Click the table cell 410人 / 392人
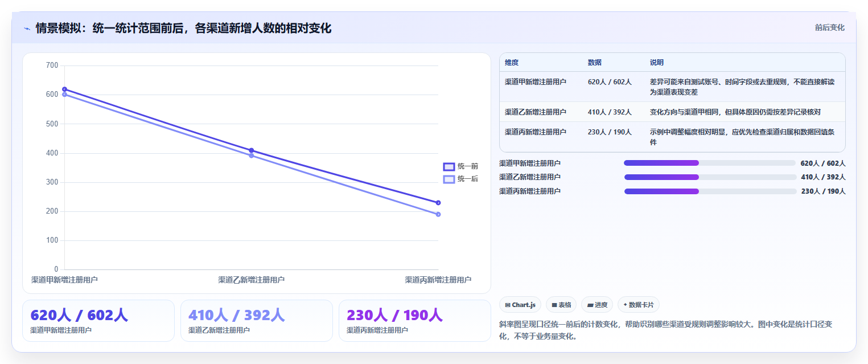 (x=610, y=112)
